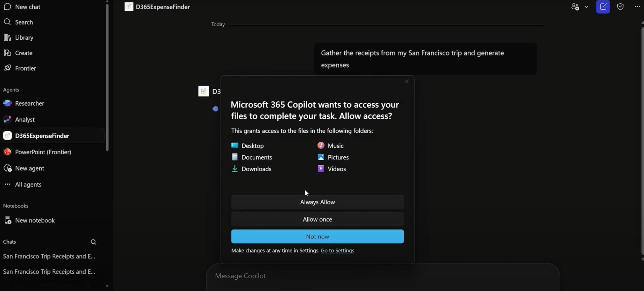
Task: Open a New chat from the sidebar
Action: [x=27, y=7]
